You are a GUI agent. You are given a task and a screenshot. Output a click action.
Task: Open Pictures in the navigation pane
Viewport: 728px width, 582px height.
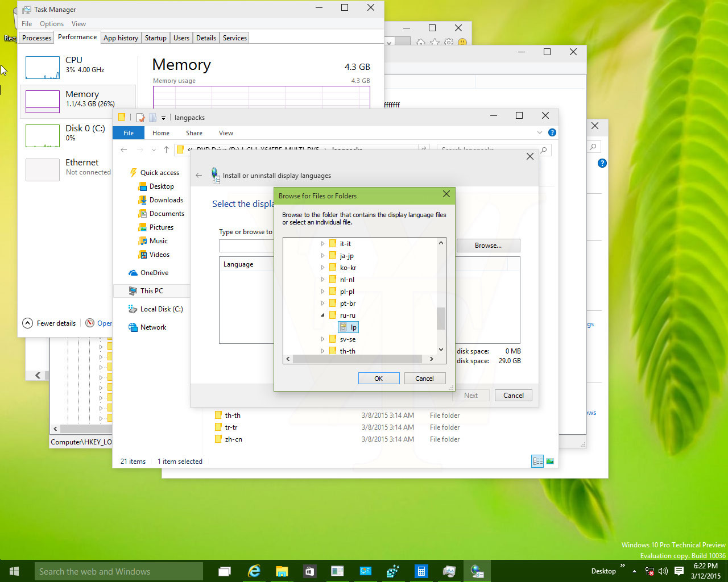(x=156, y=227)
